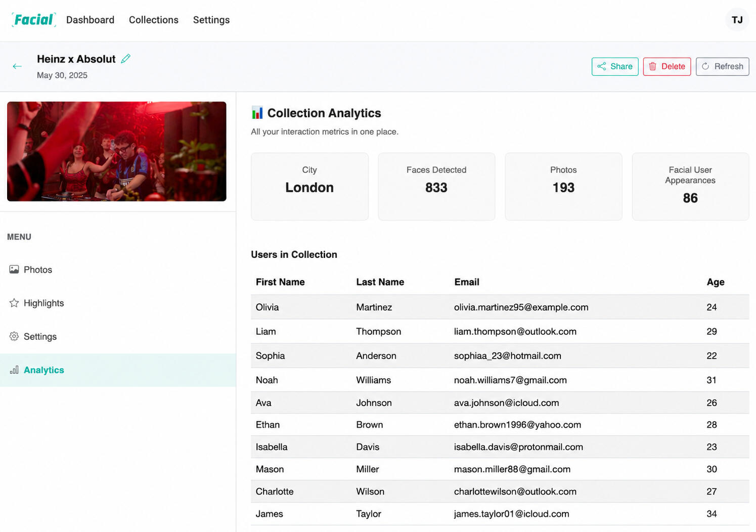Select Settings in the sidebar menu
Viewport: 756px width, 532px height.
118,336
